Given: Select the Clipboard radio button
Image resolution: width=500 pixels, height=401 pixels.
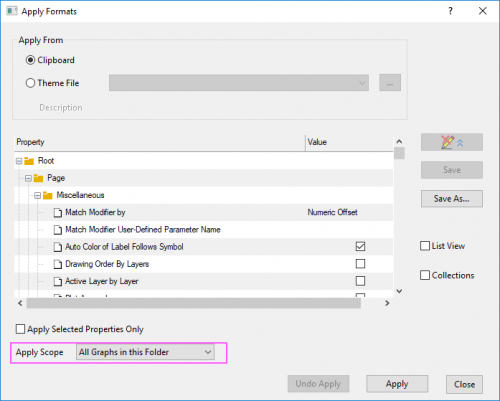Looking at the screenshot, I should [x=30, y=60].
